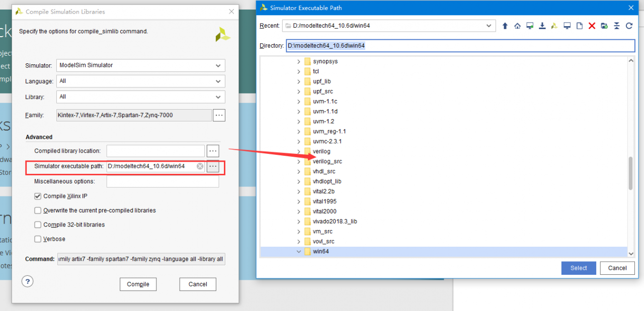Click the plain desktop monitor icon

tap(567, 26)
